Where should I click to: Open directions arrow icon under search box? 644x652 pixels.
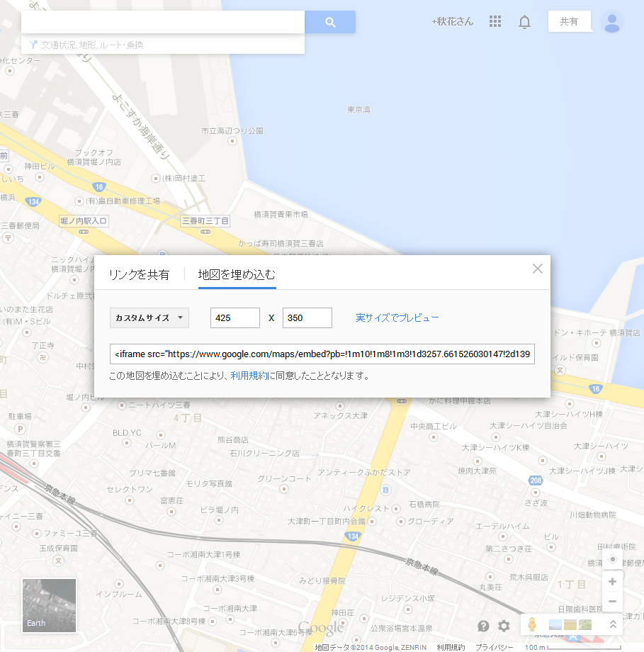[x=33, y=45]
